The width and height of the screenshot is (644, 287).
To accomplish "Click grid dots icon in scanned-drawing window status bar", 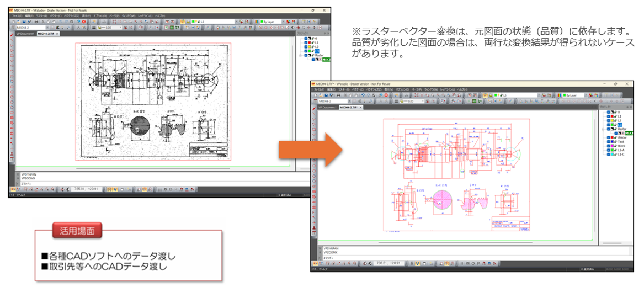I will click(160, 189).
